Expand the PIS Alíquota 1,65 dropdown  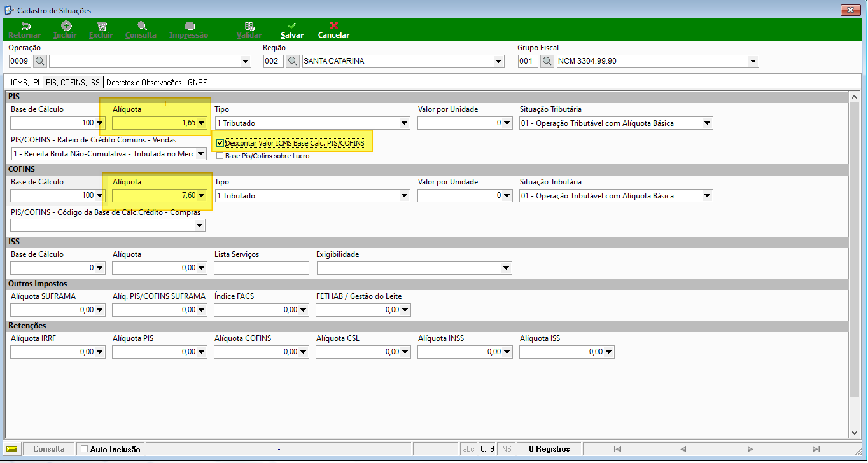(x=202, y=123)
